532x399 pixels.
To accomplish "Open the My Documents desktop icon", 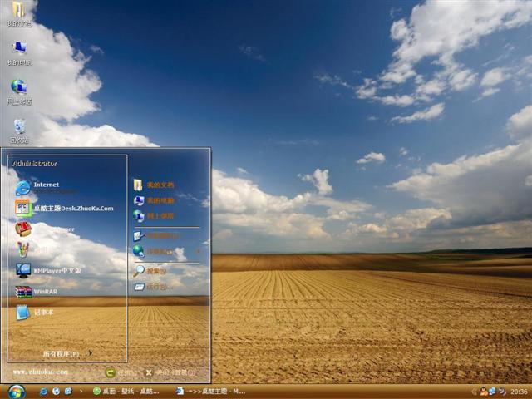I will click(18, 12).
